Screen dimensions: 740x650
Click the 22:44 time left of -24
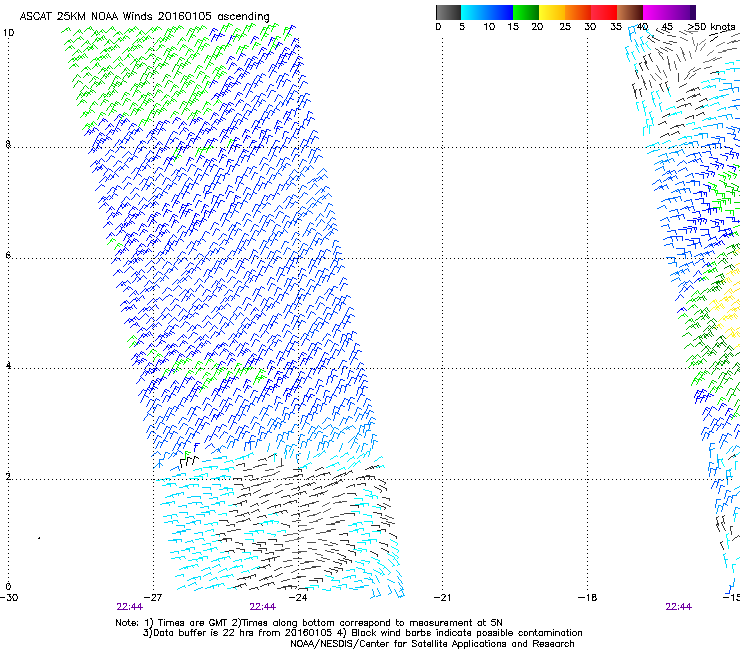262,607
